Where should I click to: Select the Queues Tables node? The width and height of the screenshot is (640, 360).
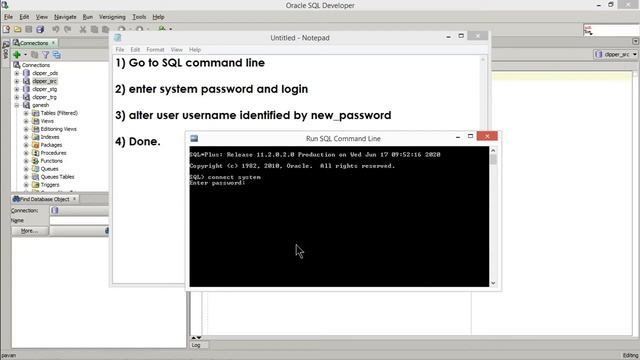click(x=58, y=177)
